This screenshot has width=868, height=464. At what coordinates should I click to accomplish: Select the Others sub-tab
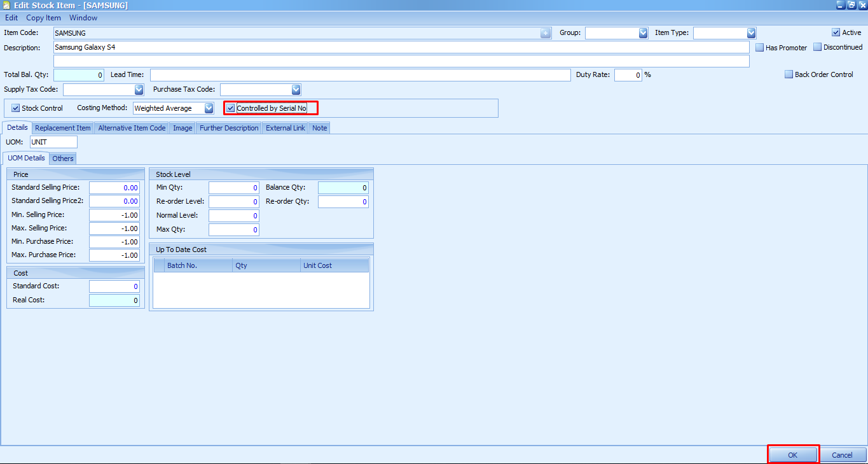pos(63,158)
